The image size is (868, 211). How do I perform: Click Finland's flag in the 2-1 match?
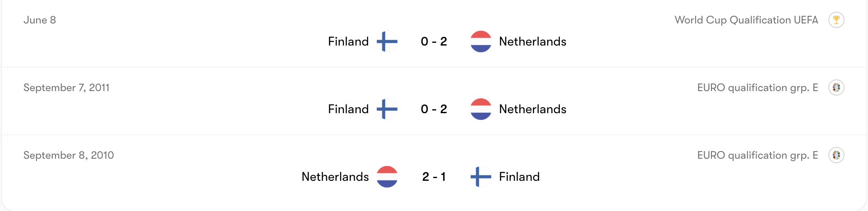tap(480, 177)
